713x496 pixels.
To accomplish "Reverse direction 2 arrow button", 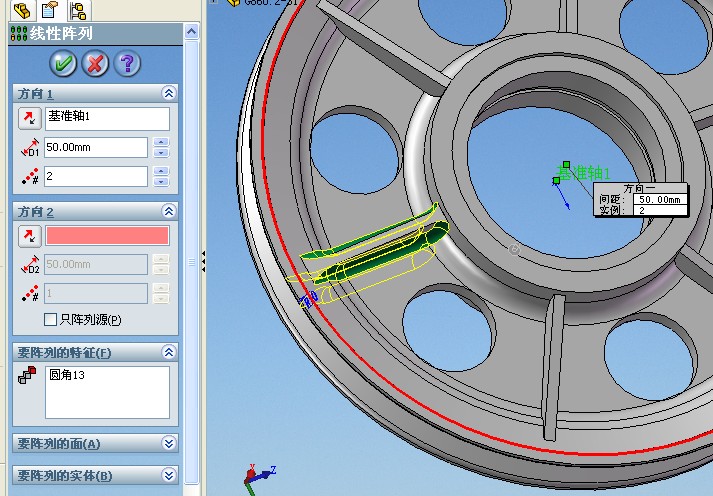I will (x=30, y=236).
